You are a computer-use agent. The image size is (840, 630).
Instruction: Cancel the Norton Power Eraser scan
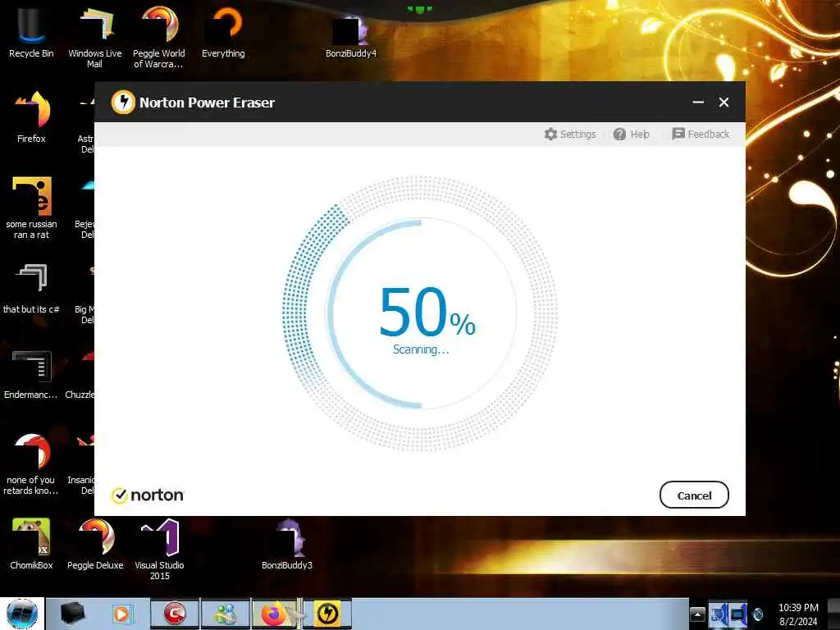pos(694,495)
